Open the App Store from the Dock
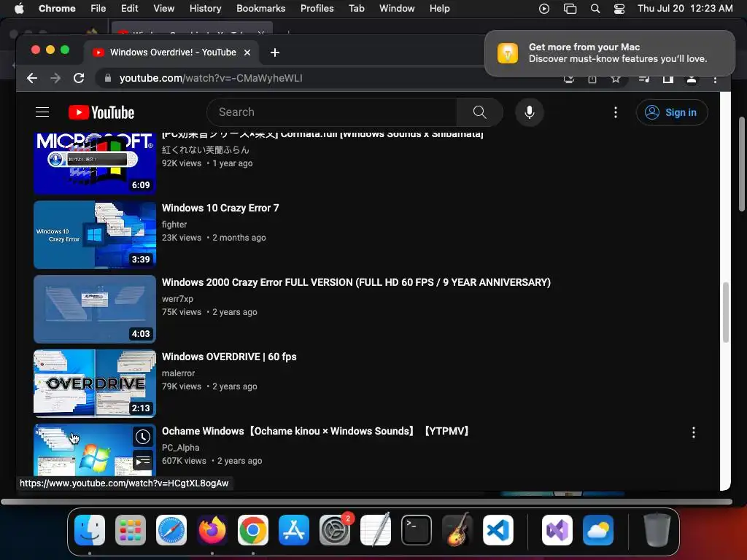 [293, 530]
